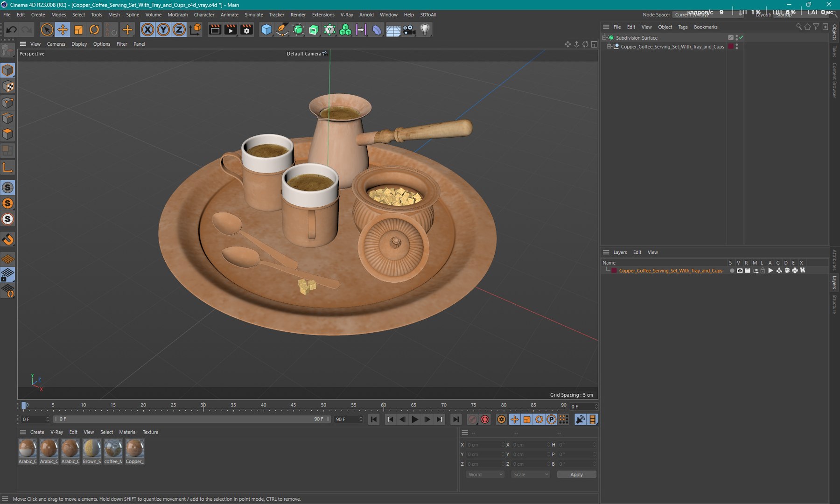Open the Render to Picture Viewer icon
Viewport: 840px width, 504px height.
pos(231,30)
